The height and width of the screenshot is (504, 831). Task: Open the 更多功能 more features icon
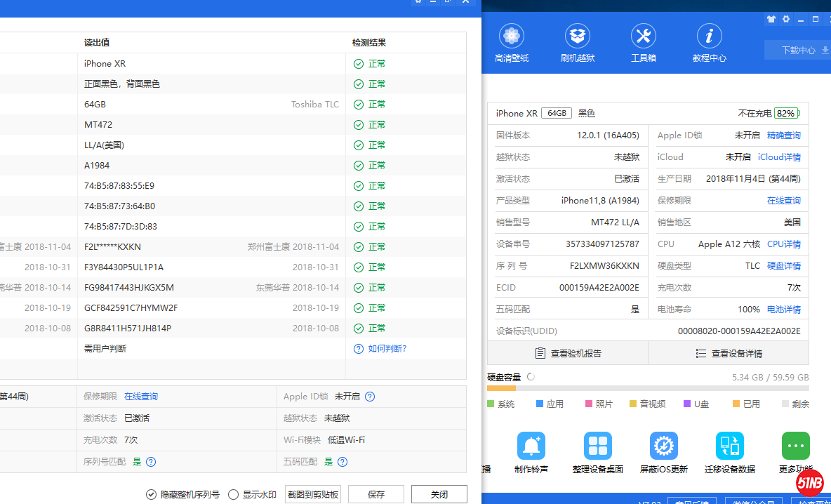click(795, 446)
